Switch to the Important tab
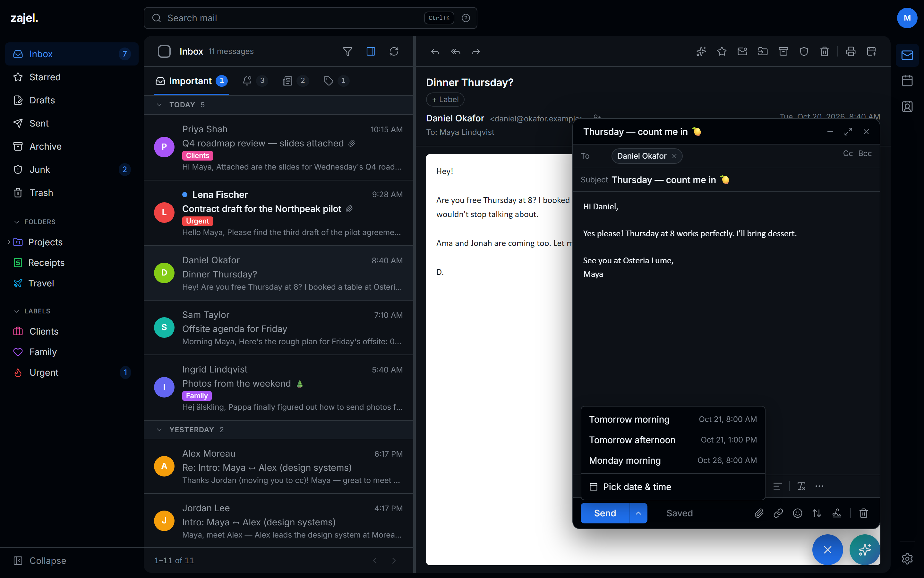This screenshot has height=578, width=924. click(x=191, y=81)
